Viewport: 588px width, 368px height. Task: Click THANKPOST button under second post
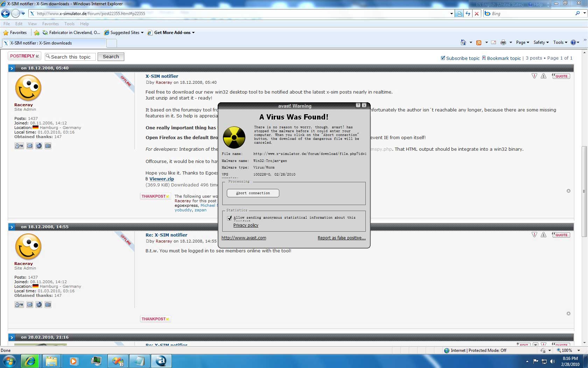tap(155, 319)
